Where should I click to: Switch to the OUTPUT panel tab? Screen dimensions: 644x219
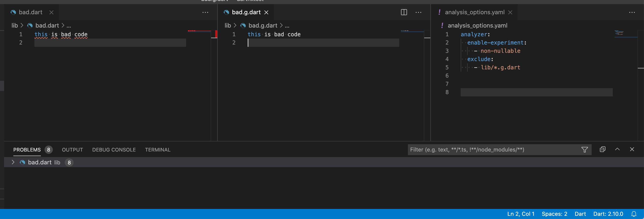click(72, 149)
